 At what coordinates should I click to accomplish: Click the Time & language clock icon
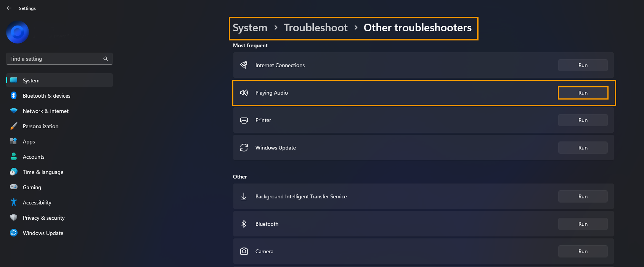tap(14, 172)
